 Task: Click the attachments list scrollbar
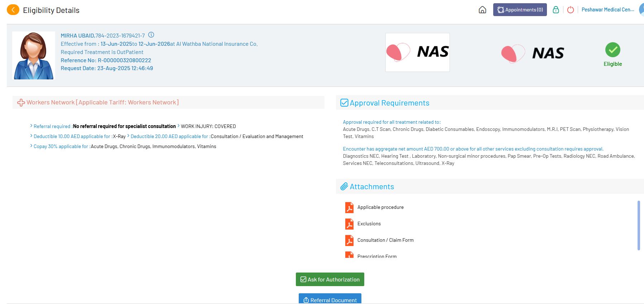pyautogui.click(x=639, y=225)
